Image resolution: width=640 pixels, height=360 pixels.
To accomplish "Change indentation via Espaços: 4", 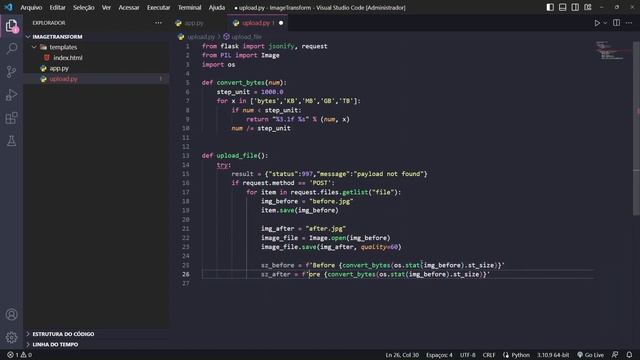I will pyautogui.click(x=439, y=355).
